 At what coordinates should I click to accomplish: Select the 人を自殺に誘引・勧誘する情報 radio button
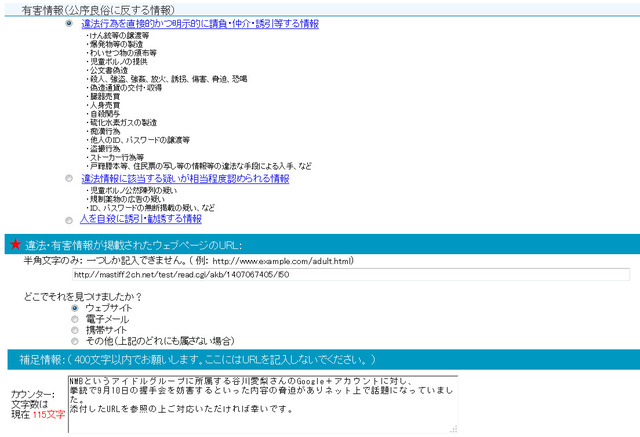pos(69,220)
